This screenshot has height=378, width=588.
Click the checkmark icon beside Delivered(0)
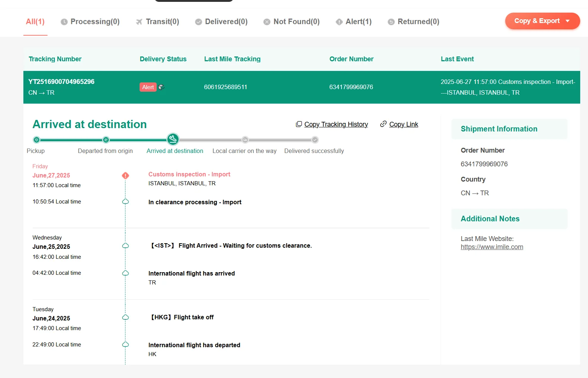(x=199, y=22)
